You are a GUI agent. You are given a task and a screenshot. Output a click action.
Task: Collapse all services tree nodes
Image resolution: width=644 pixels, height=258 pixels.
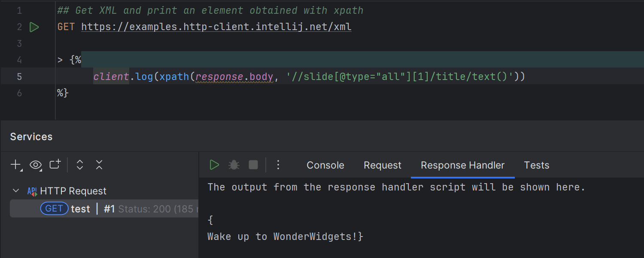click(99, 165)
